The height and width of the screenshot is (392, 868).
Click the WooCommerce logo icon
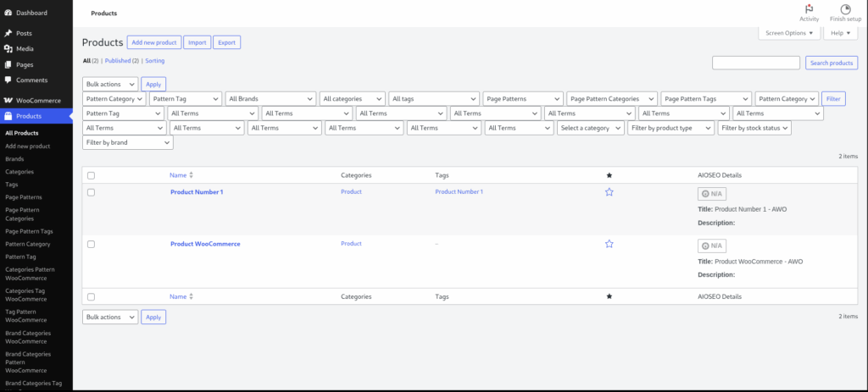click(8, 101)
